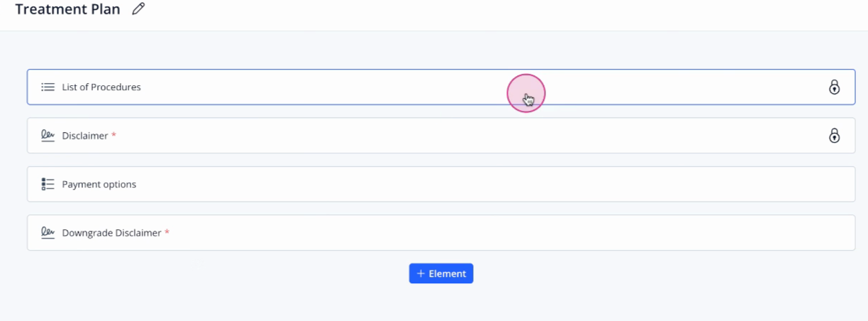
Task: Click the red asterisk next to Disclaimer
Action: 113,134
